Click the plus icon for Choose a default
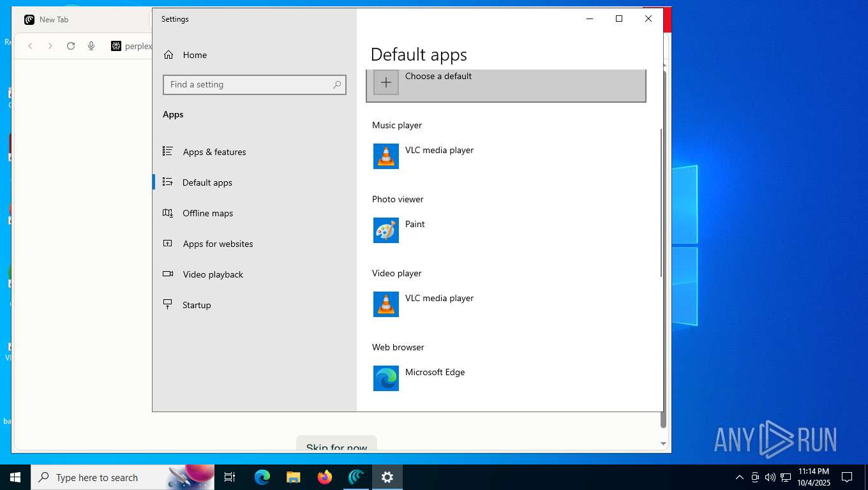The image size is (868, 490). 385,82
